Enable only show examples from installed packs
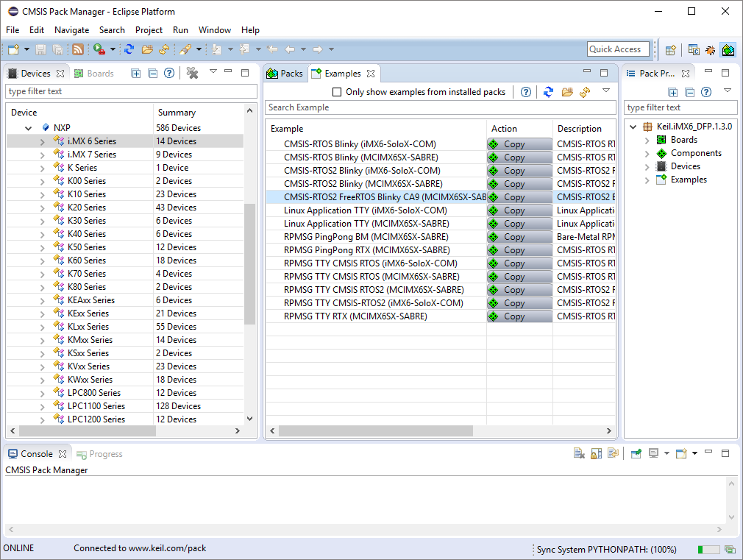 click(x=337, y=92)
